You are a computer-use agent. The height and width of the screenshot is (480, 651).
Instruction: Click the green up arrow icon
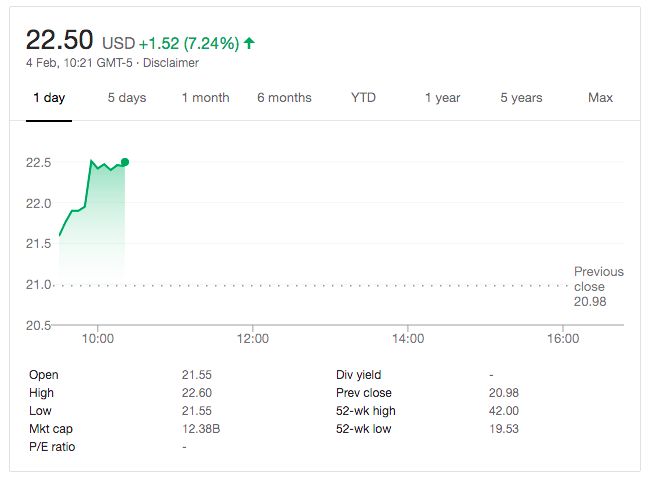249,43
